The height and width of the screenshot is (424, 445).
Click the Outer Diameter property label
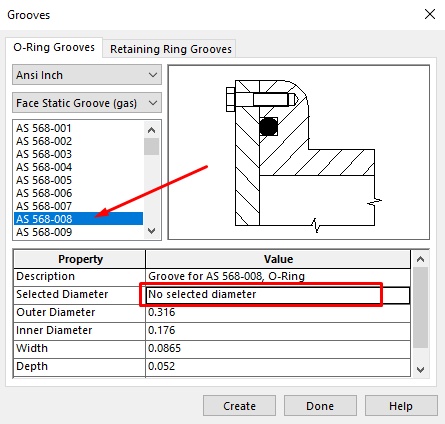tap(56, 312)
